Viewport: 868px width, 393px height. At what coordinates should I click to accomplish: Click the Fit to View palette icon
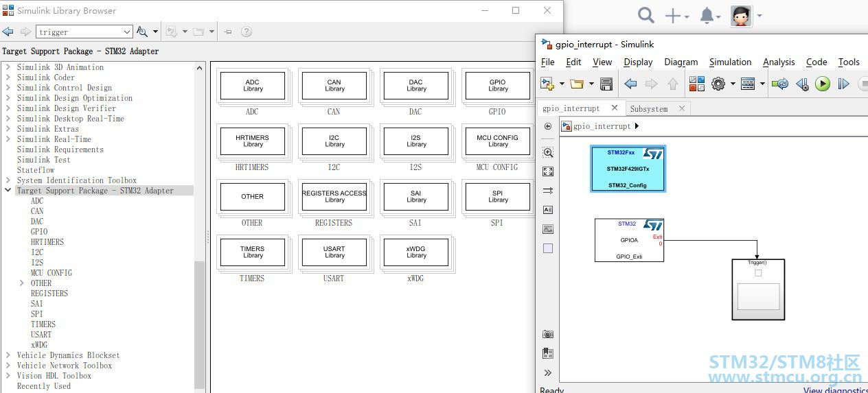pos(547,171)
